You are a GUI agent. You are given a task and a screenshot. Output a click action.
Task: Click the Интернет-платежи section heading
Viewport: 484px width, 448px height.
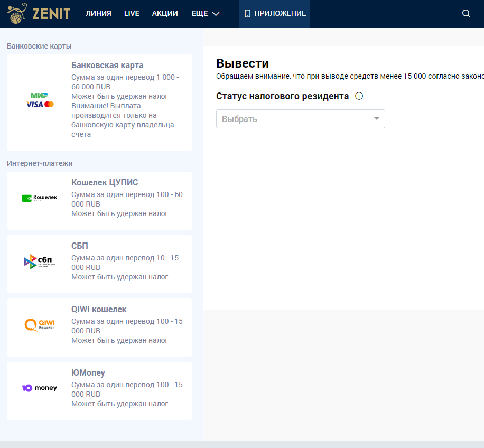point(40,163)
